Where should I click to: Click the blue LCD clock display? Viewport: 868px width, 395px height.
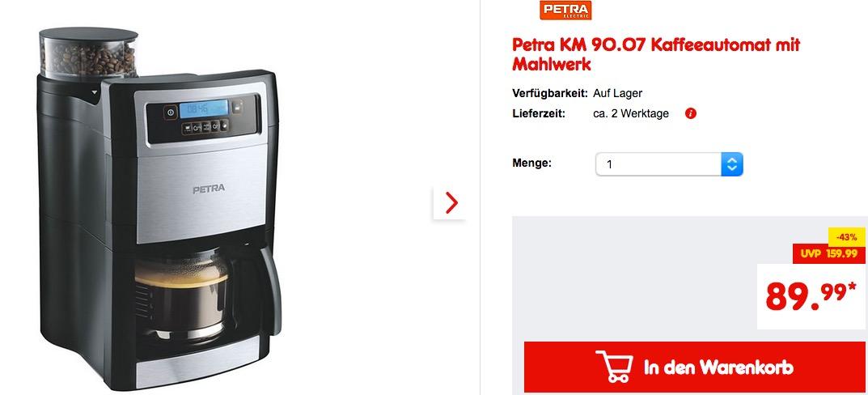pos(204,109)
